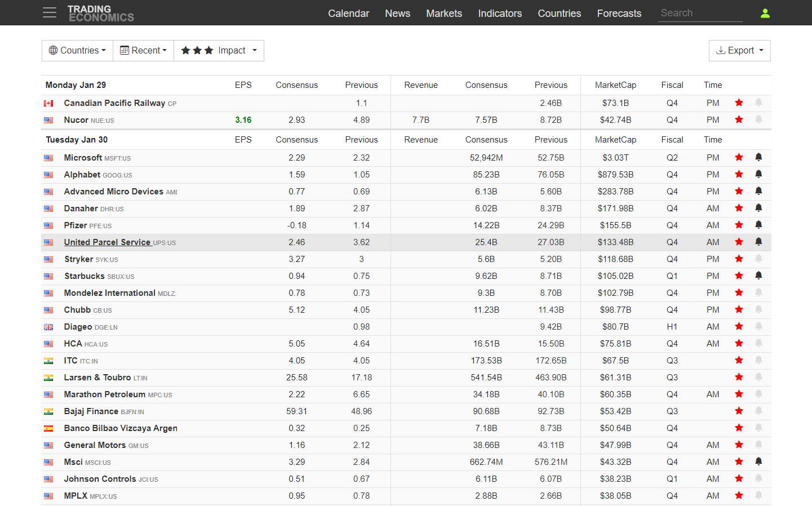Click the Canada flag beside Canadian Pacific Railway
Image resolution: width=812 pixels, height=506 pixels.
coord(49,104)
